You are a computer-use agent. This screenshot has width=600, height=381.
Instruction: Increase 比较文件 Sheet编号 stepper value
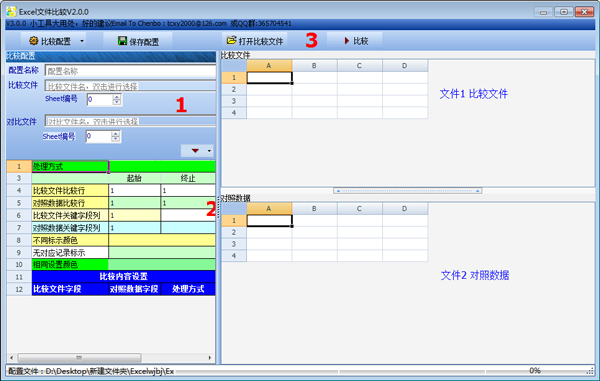click(117, 97)
